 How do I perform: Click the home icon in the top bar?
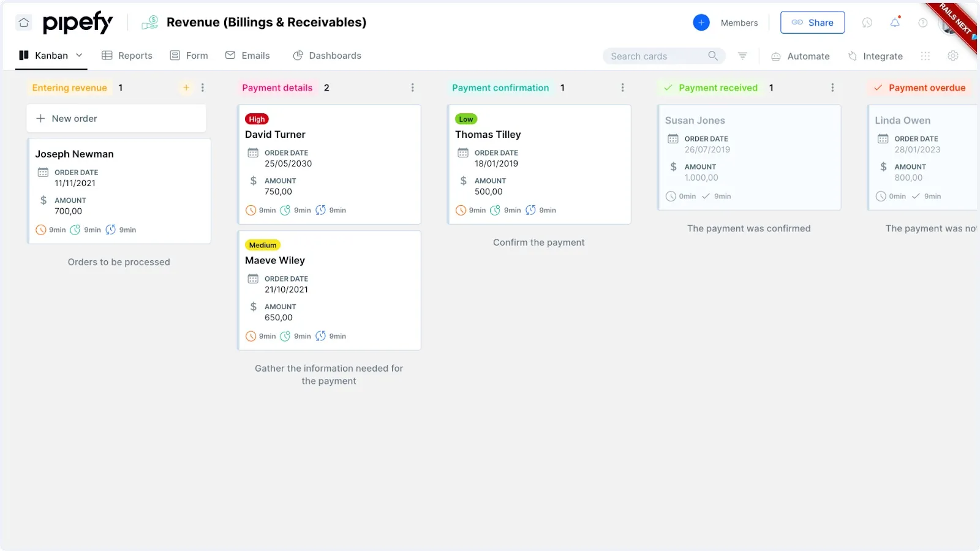tap(23, 22)
